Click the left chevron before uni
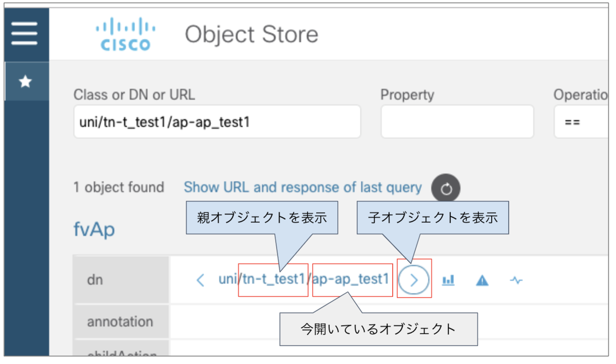 coord(201,280)
